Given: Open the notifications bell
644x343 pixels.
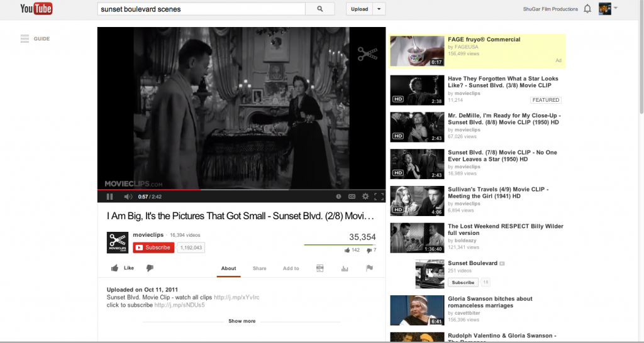Looking at the screenshot, I should pyautogui.click(x=587, y=9).
